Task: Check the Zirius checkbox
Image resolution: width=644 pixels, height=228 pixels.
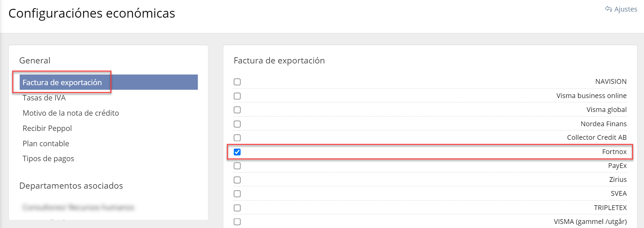Action: 237,180
